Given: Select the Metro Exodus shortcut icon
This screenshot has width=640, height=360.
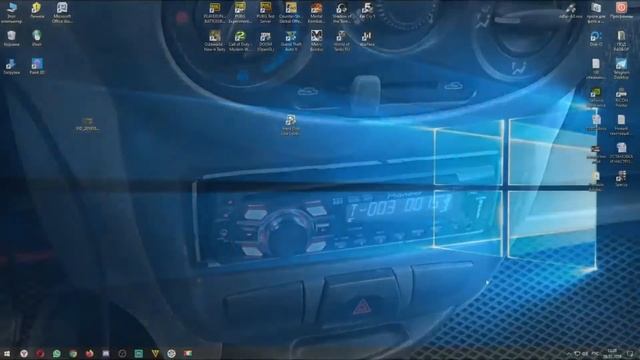Looking at the screenshot, I should pos(316,40).
